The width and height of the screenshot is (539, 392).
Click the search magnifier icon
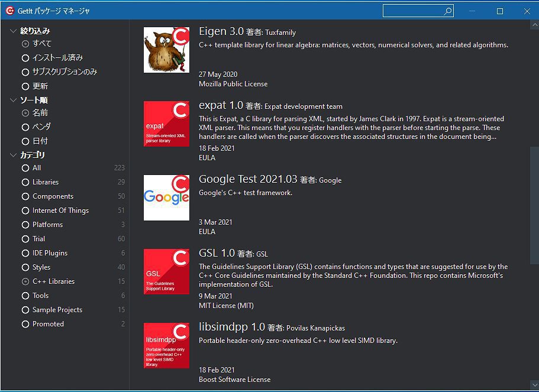[448, 11]
